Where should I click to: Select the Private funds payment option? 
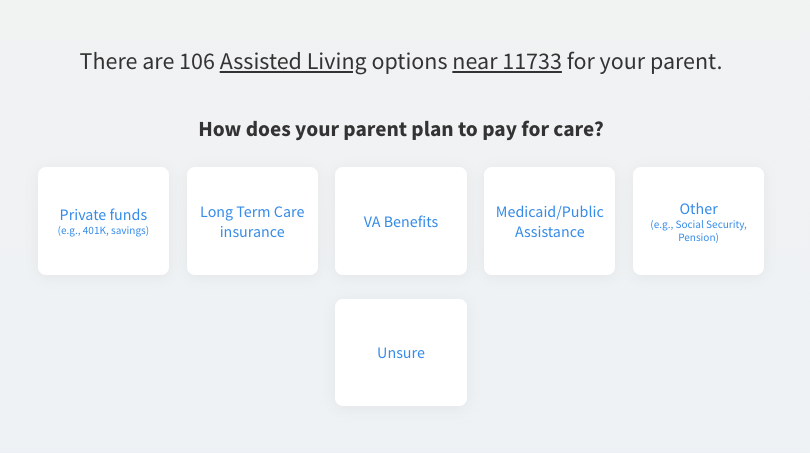coord(103,221)
